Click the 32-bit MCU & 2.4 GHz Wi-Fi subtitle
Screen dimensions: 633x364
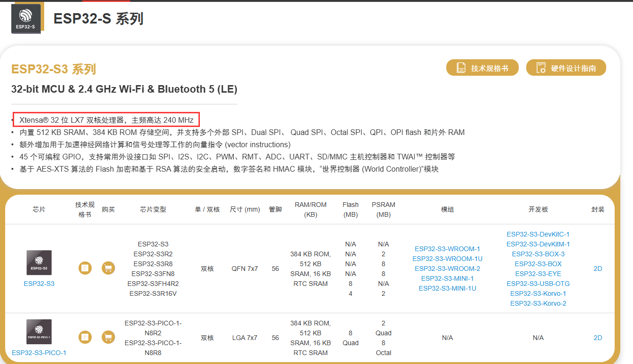(124, 89)
